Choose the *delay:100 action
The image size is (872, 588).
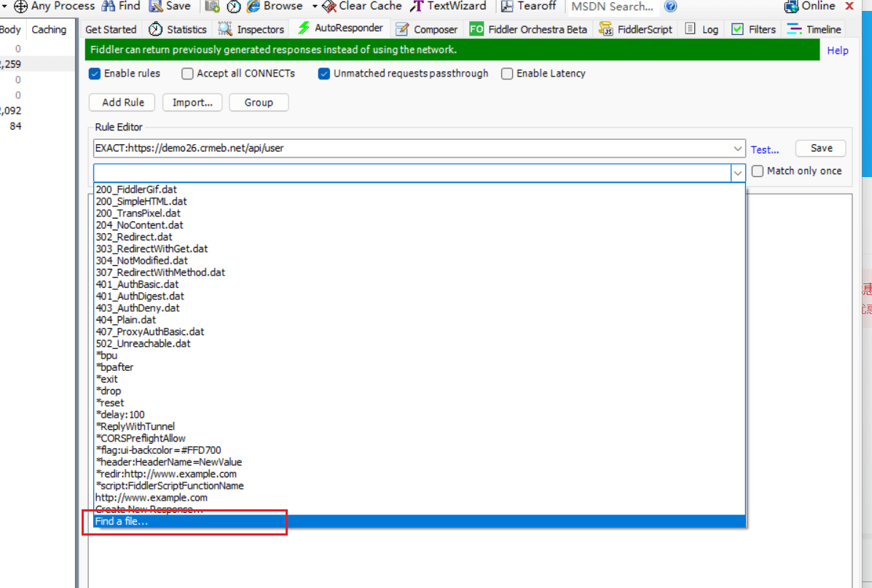pos(420,415)
